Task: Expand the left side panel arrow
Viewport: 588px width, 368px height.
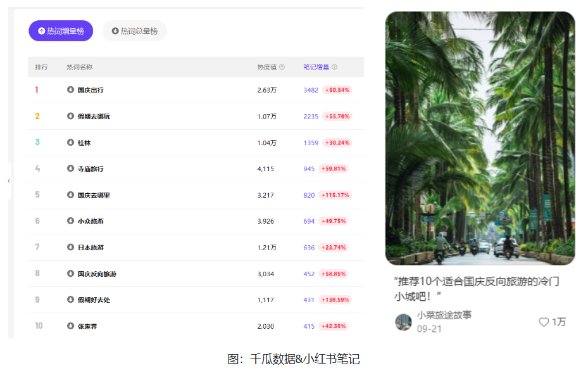Action: click(9, 181)
